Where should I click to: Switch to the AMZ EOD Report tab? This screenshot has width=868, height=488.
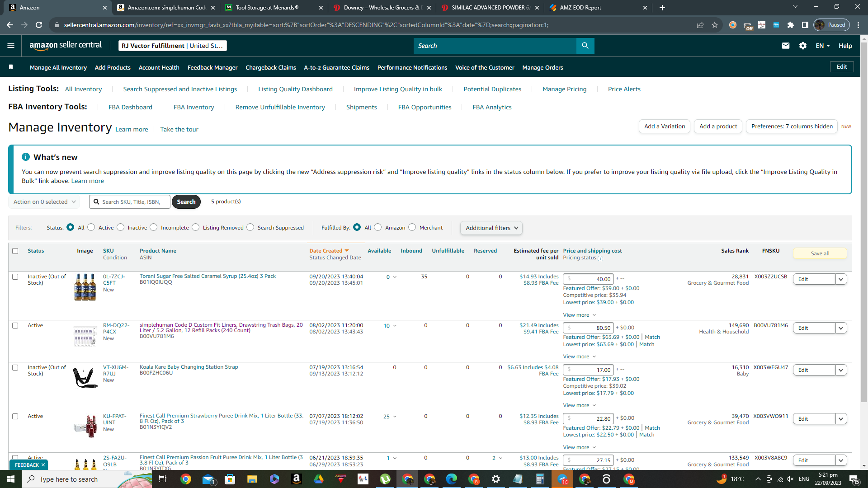tap(598, 8)
